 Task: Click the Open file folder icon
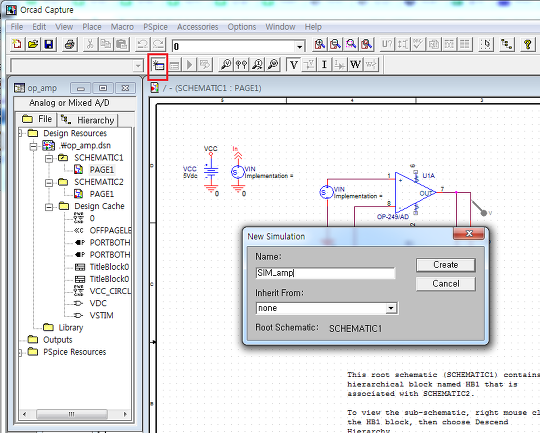(33, 44)
